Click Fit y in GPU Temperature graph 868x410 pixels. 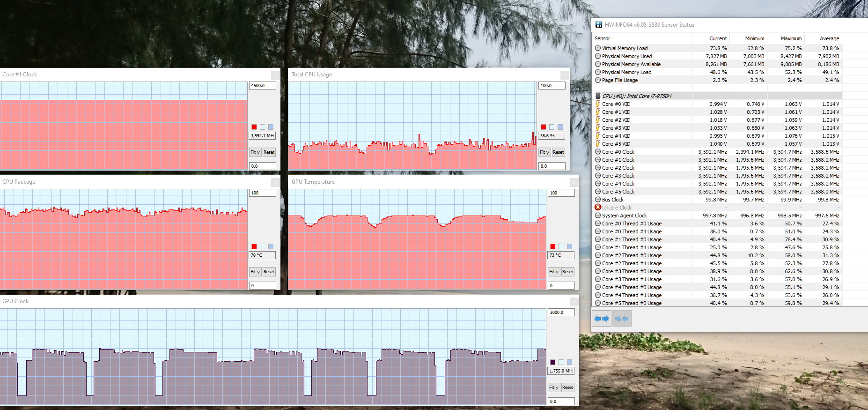554,272
